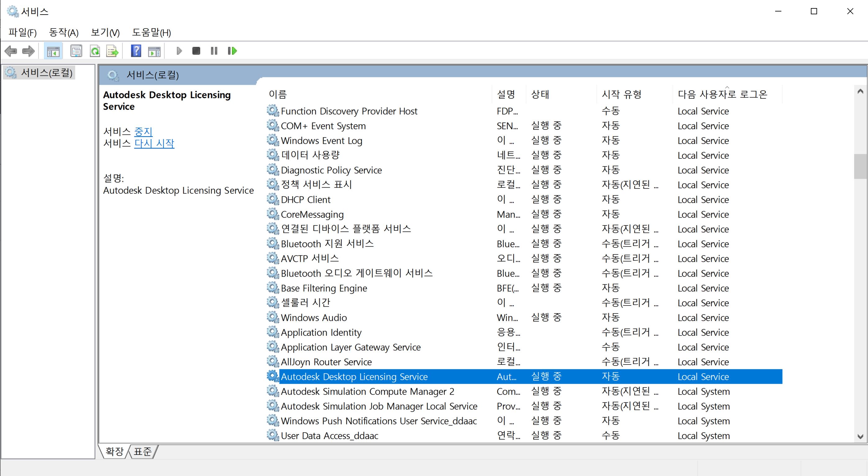Click Export List toolbar icon
Viewport: 868px width, 476px height.
pos(112,51)
